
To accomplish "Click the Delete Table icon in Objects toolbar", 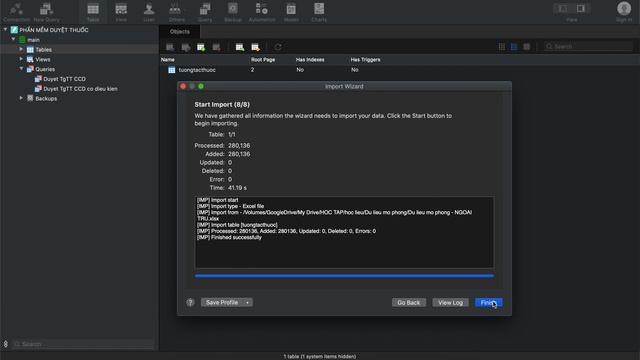I will tap(216, 47).
